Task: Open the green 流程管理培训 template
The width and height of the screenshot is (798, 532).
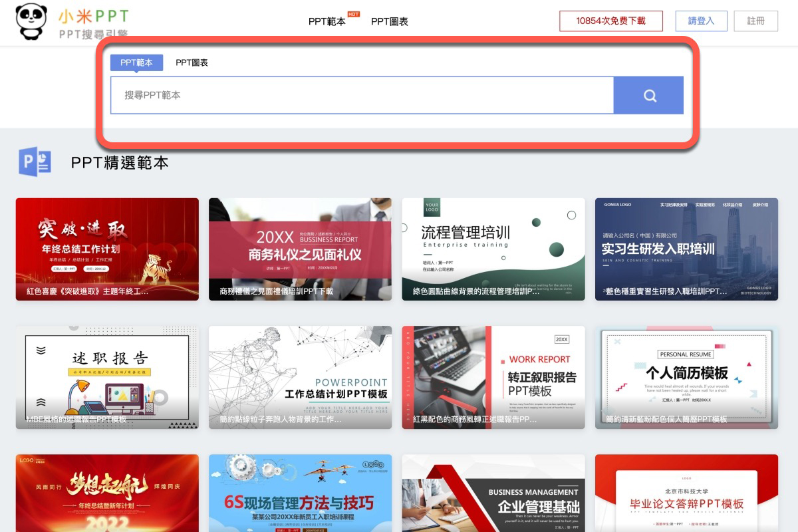Action: pyautogui.click(x=493, y=248)
